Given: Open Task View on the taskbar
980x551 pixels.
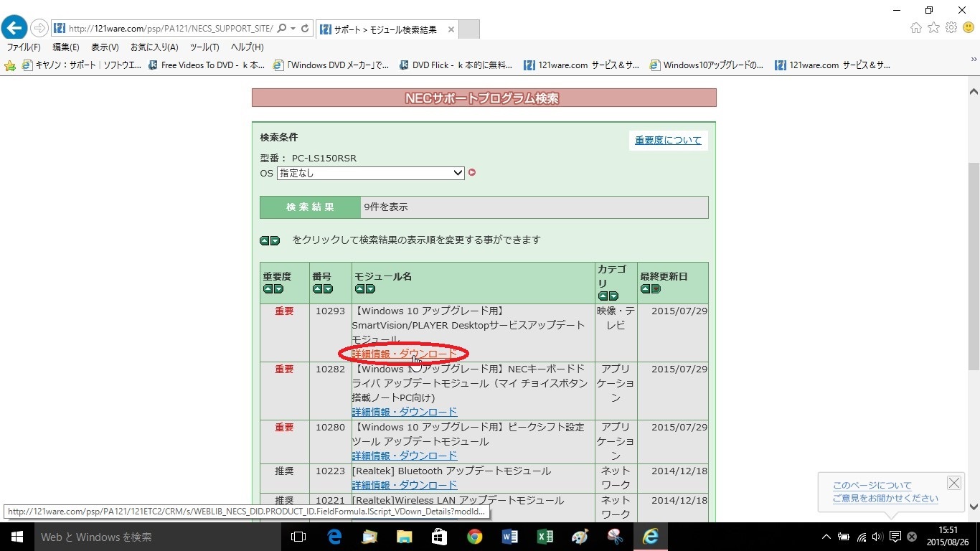Looking at the screenshot, I should coord(298,537).
